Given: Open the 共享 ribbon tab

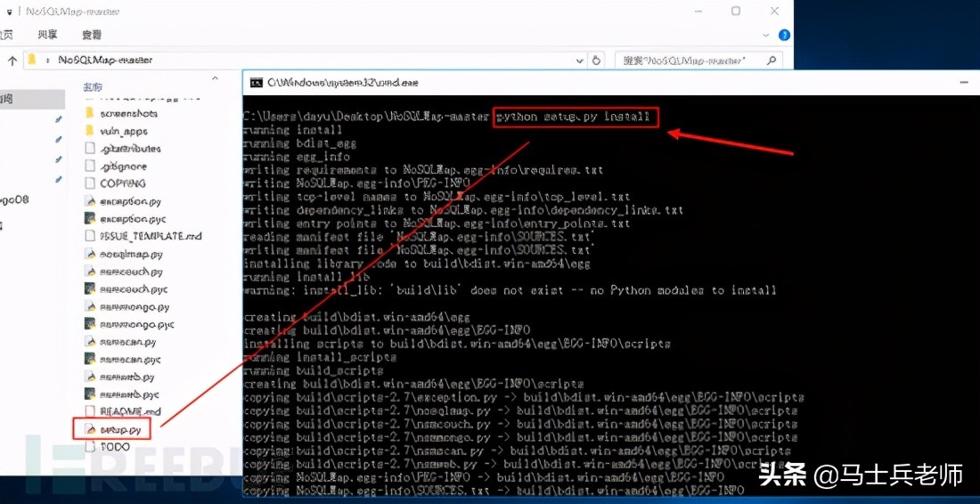Looking at the screenshot, I should click(47, 35).
